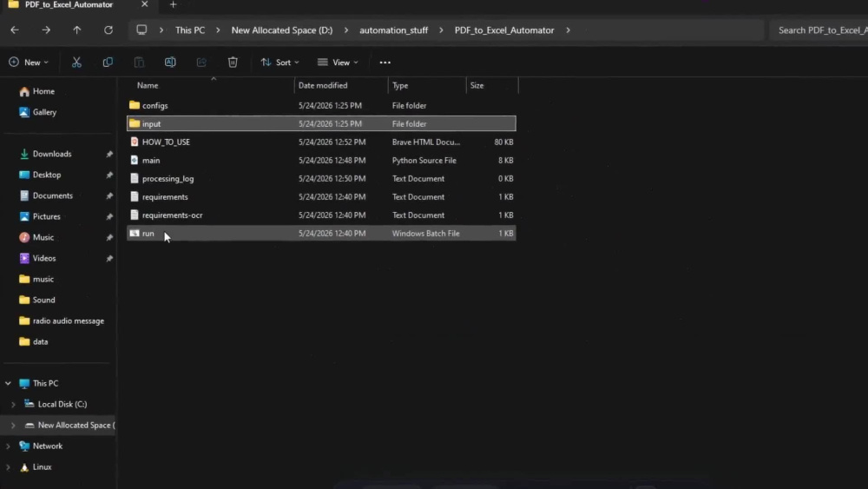The image size is (868, 489).
Task: Click pin icon beside Documents
Action: click(x=109, y=196)
